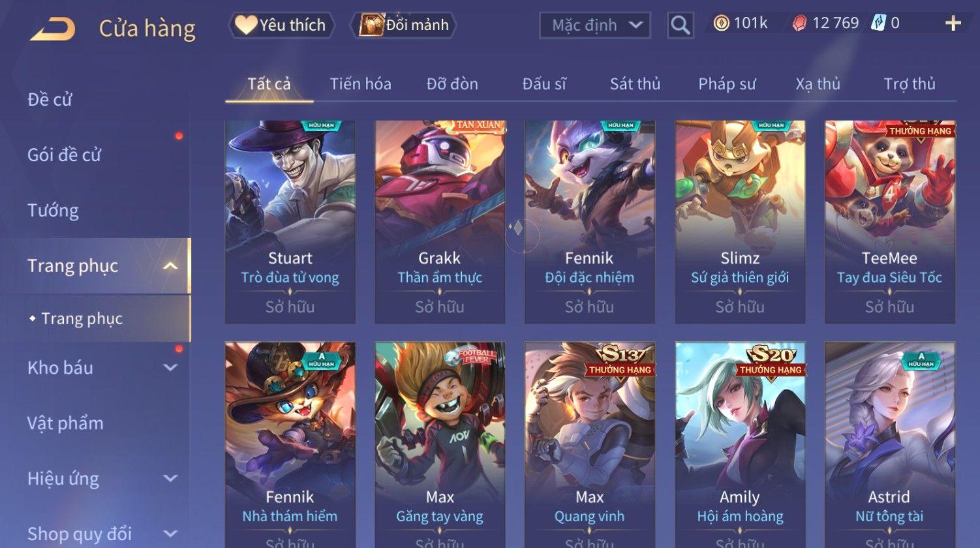Collapse the Trang phục sidebar section
Image resolution: width=980 pixels, height=548 pixels.
point(170,266)
